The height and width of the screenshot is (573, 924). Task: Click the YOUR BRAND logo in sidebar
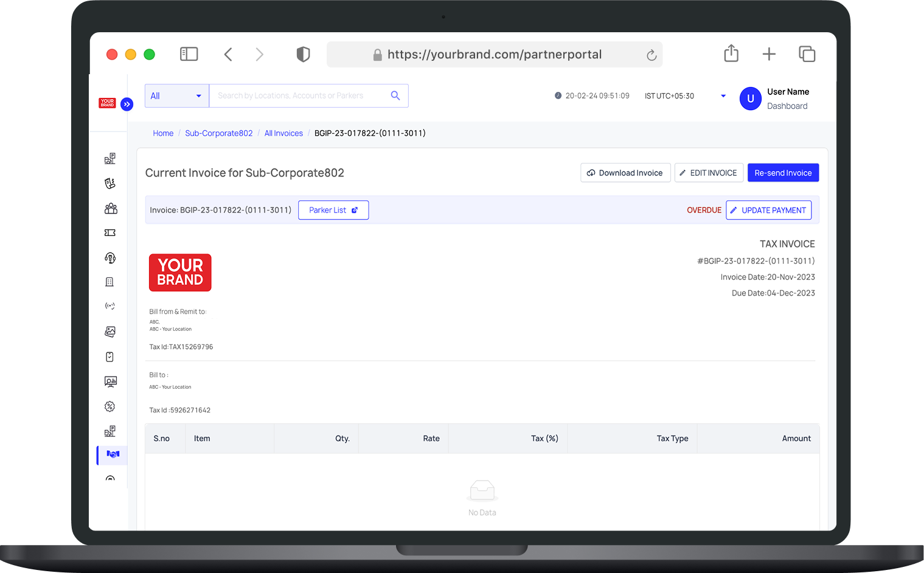pos(107,103)
